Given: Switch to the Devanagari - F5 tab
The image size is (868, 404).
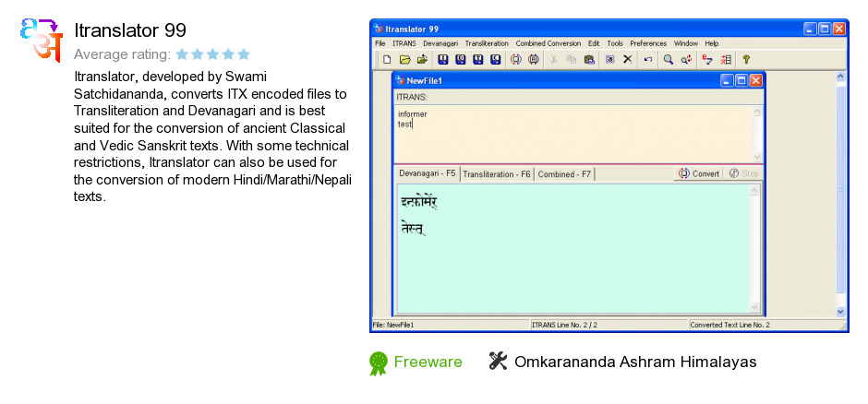Looking at the screenshot, I should pyautogui.click(x=427, y=173).
